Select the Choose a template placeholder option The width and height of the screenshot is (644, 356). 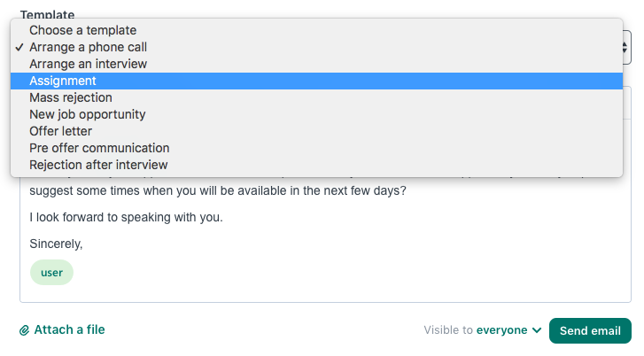point(316,30)
